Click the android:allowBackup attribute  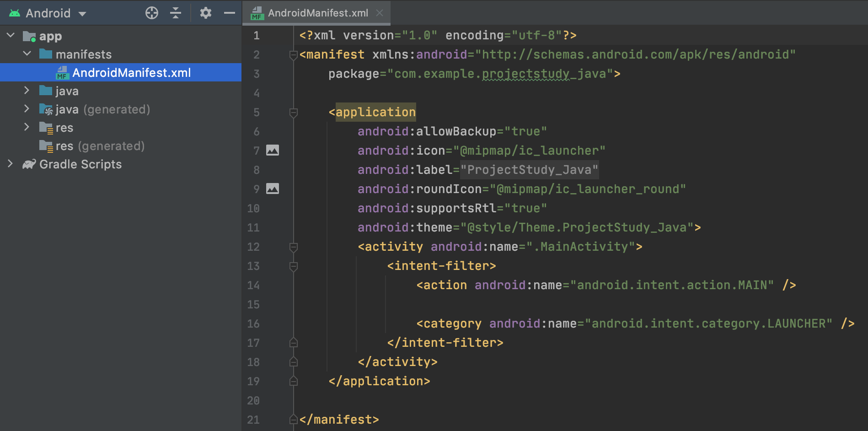[x=427, y=131]
